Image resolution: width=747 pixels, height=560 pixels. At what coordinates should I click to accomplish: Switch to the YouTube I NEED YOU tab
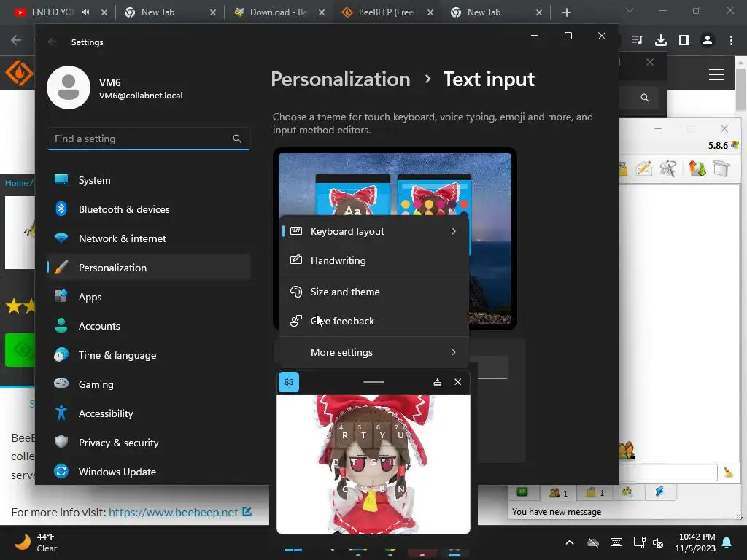coord(53,12)
